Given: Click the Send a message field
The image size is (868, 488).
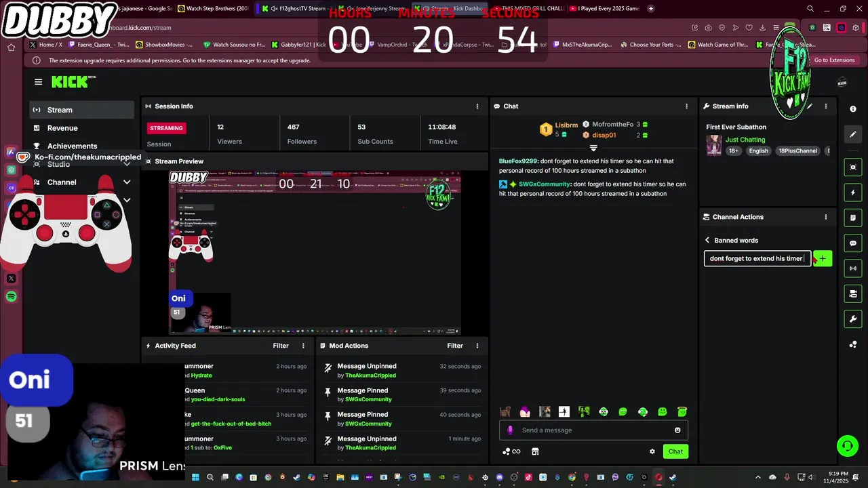Looking at the screenshot, I should [x=593, y=430].
